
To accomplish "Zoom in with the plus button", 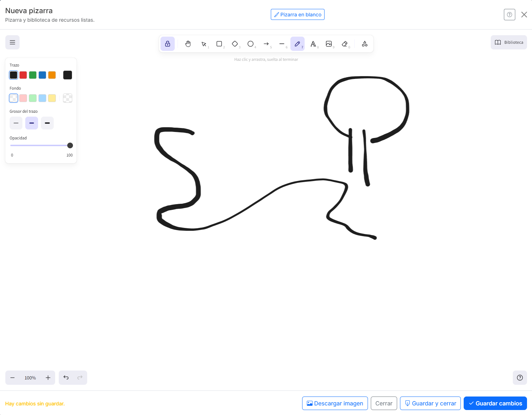I will pyautogui.click(x=48, y=378).
